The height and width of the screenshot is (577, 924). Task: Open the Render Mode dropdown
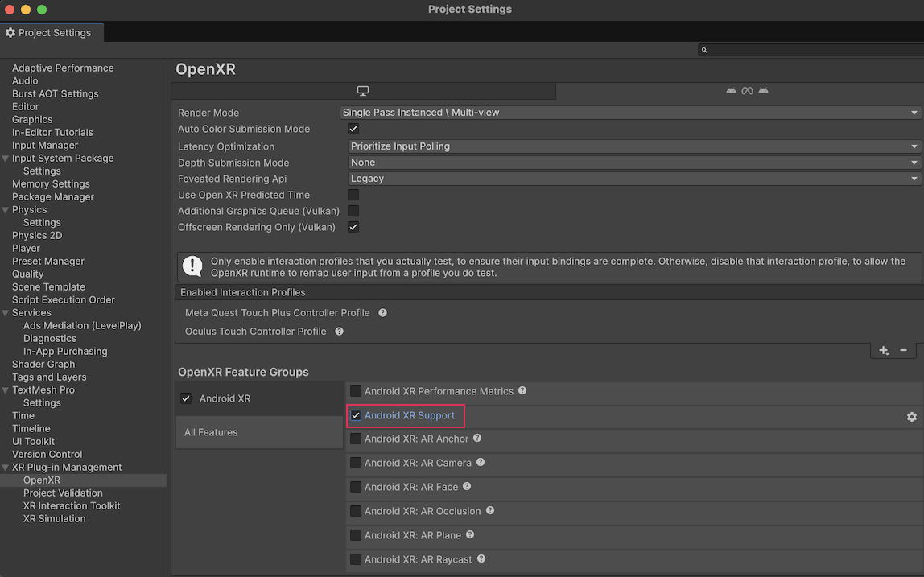point(630,113)
